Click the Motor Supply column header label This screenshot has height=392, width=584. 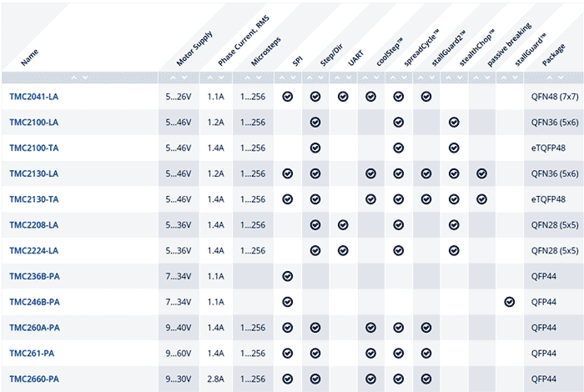pos(194,48)
